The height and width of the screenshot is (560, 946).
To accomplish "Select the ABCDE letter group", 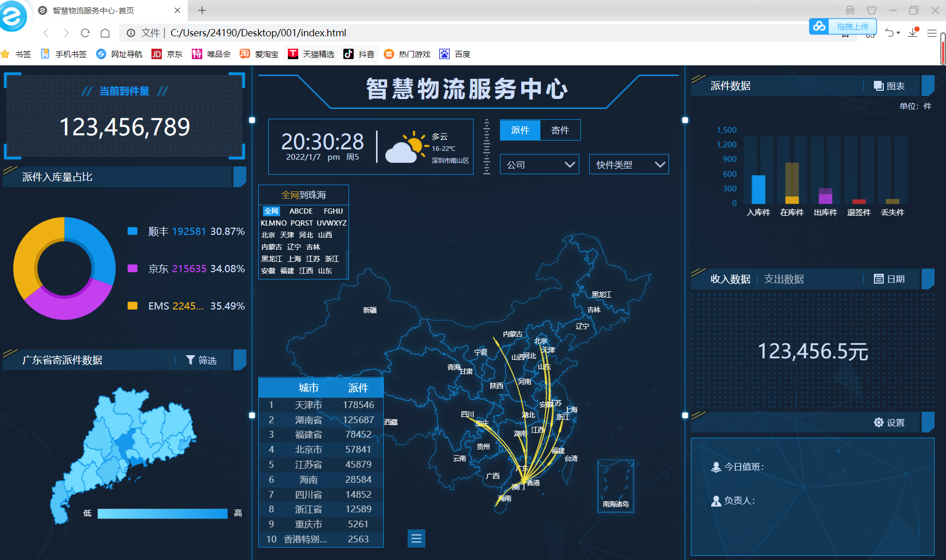I will click(301, 211).
